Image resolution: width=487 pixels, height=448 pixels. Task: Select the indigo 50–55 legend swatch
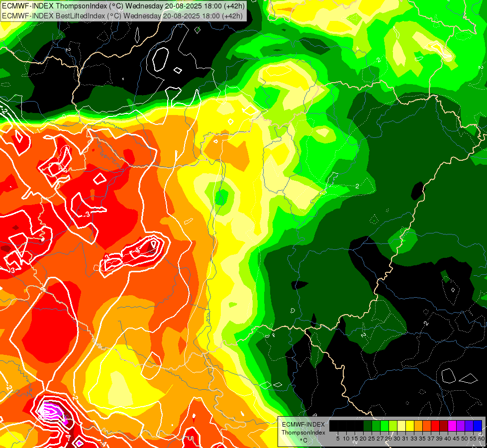pyautogui.click(x=469, y=426)
